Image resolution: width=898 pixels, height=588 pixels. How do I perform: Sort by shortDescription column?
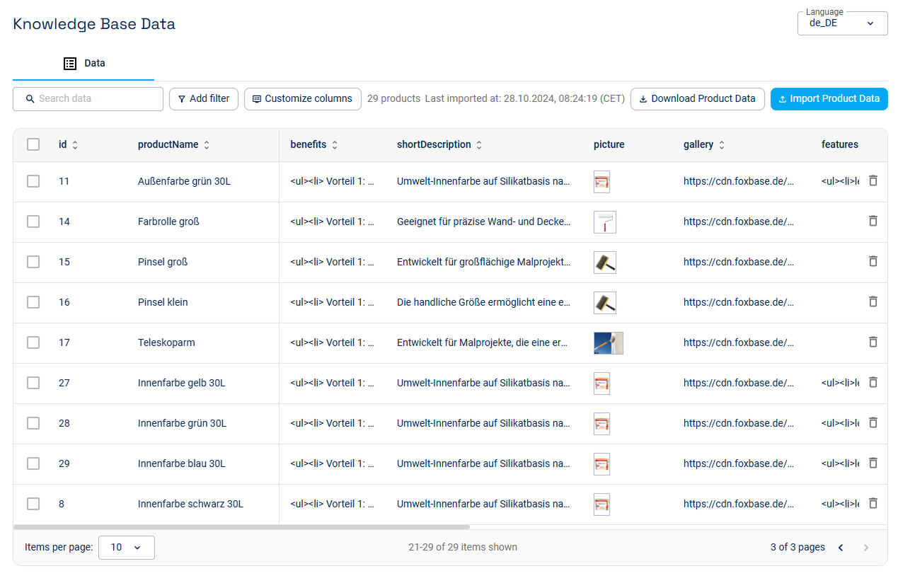(x=479, y=145)
